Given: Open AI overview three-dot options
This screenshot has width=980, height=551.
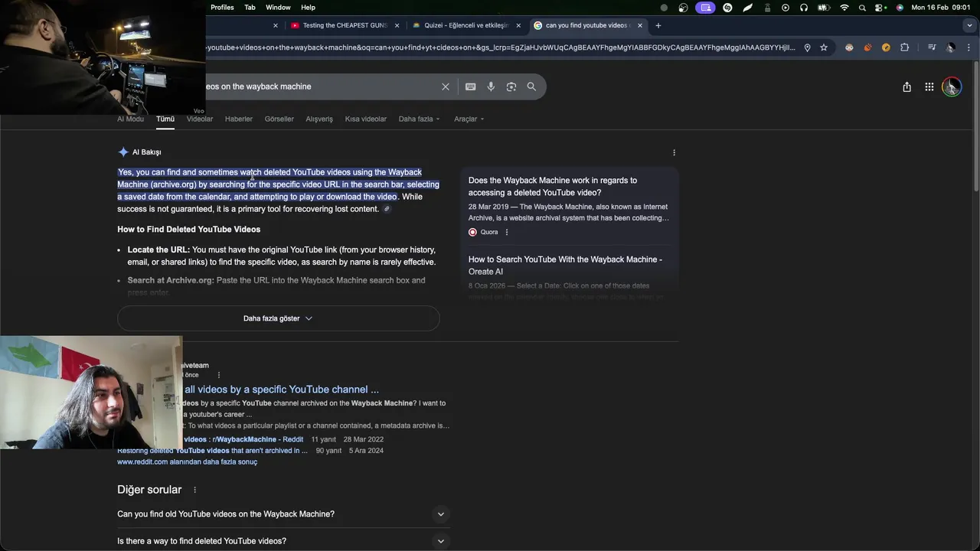Looking at the screenshot, I should 674,152.
